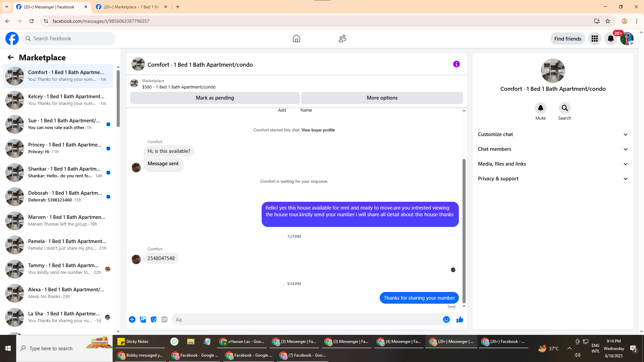This screenshot has height=362, width=644.
Task: Open the account profile picture menu
Action: [x=627, y=39]
